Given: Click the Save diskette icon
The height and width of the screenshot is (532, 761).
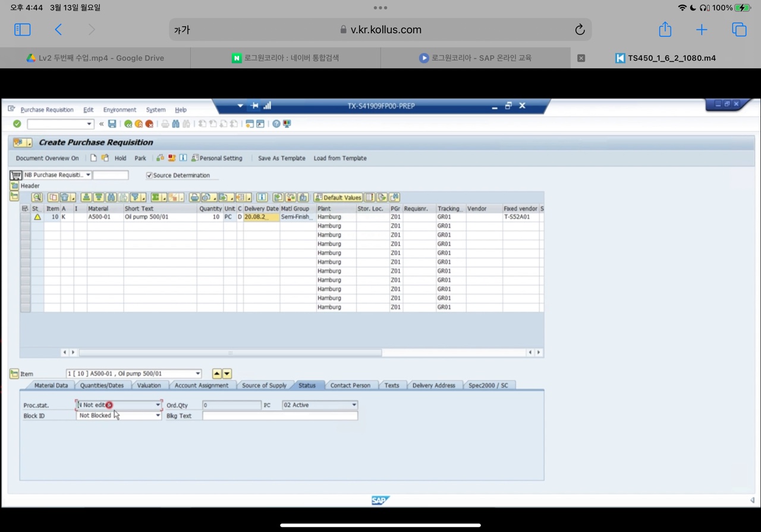Looking at the screenshot, I should tap(112, 124).
